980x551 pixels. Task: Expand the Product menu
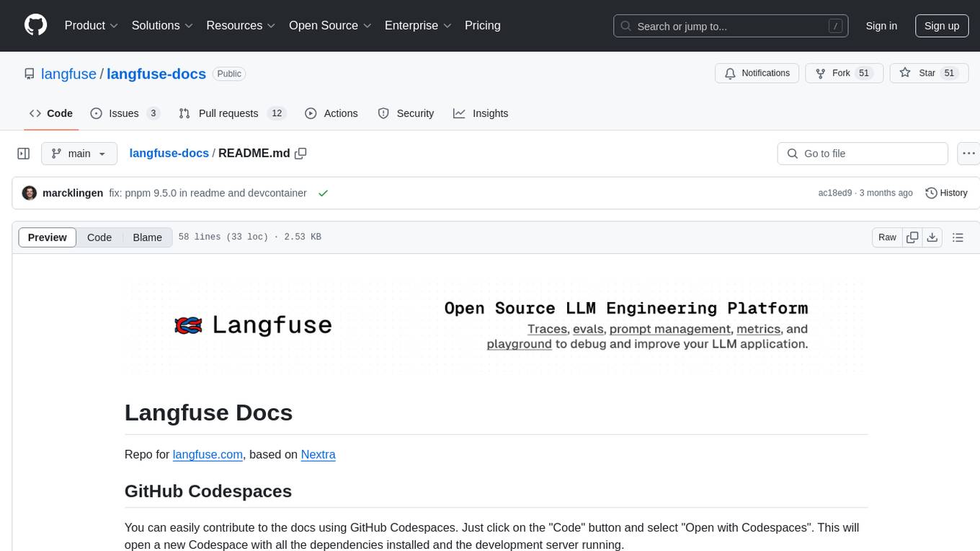[x=92, y=25]
